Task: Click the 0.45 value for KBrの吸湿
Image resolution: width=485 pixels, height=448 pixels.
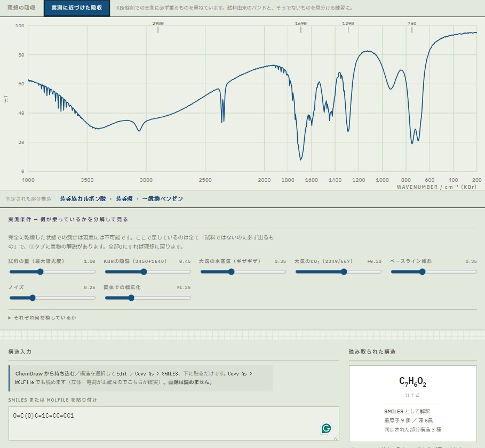Action: 185,261
